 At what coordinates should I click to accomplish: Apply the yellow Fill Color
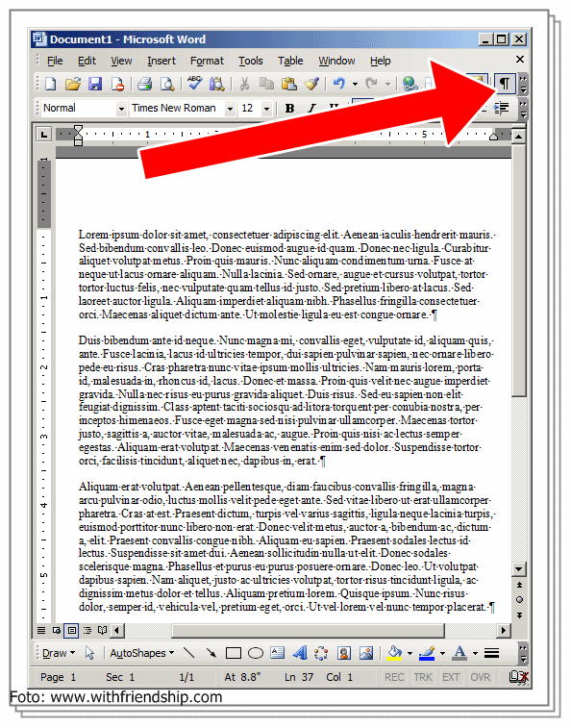pyautogui.click(x=394, y=653)
